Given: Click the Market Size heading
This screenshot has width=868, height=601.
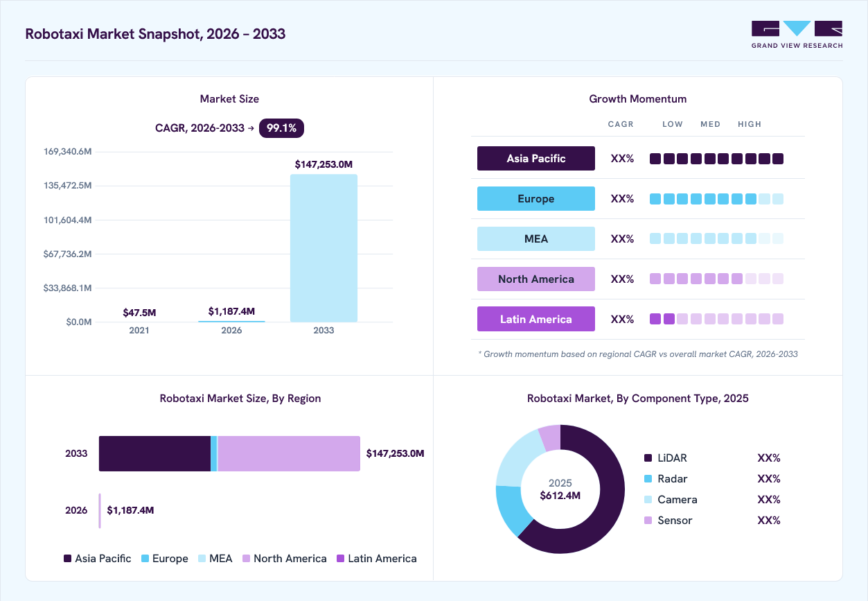Looking at the screenshot, I should pyautogui.click(x=229, y=99).
